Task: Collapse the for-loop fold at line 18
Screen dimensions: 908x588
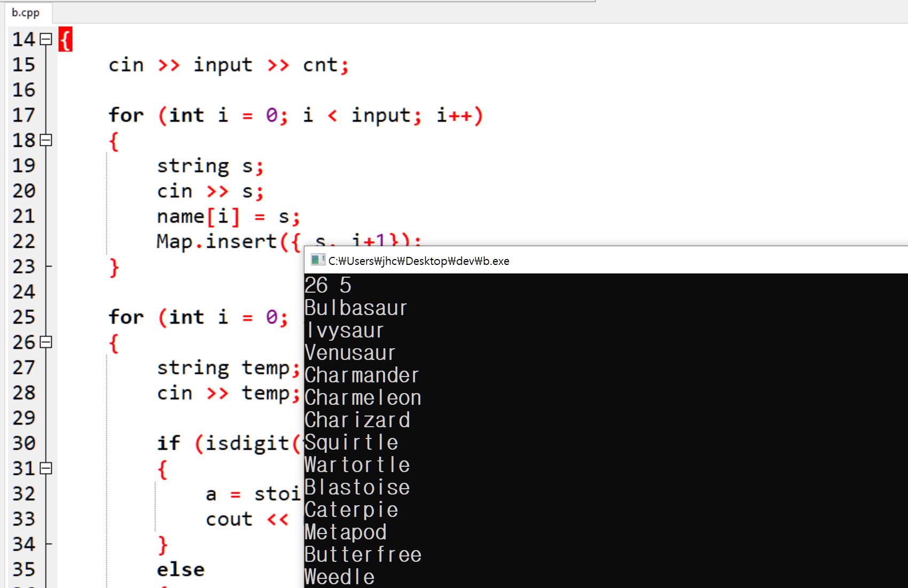Action: (x=46, y=140)
